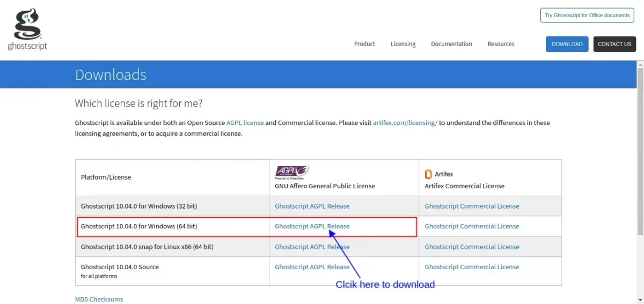644x304 pixels.
Task: Open the Product menu
Action: click(x=364, y=44)
